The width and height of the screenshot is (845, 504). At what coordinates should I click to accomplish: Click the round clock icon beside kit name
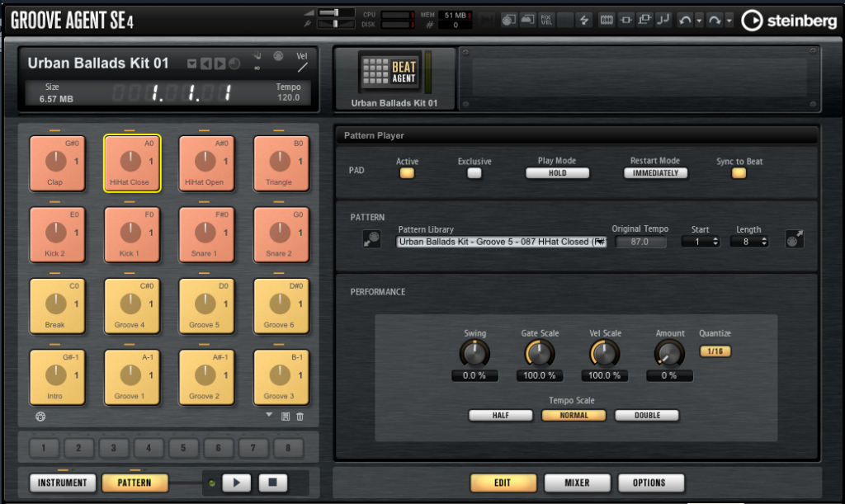coord(234,64)
